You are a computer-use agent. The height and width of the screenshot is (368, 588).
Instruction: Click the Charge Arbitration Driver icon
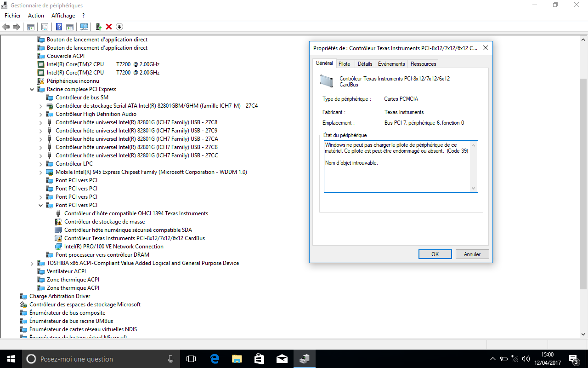23,296
